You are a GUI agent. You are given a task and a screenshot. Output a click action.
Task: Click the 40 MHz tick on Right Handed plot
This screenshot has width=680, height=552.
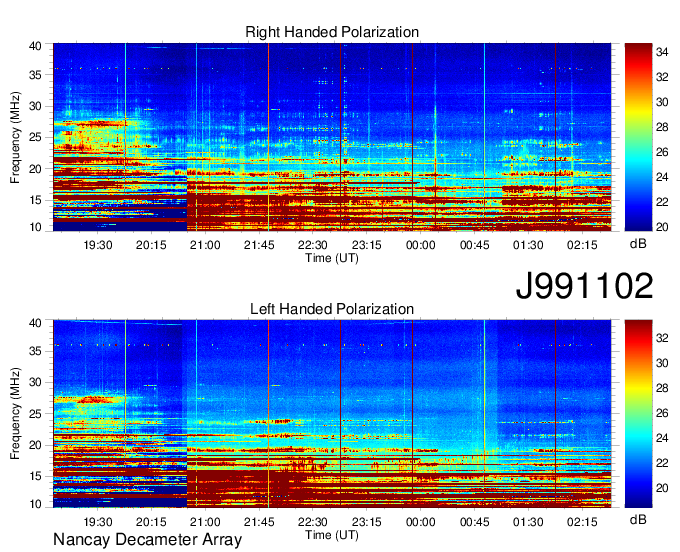[x=35, y=46]
